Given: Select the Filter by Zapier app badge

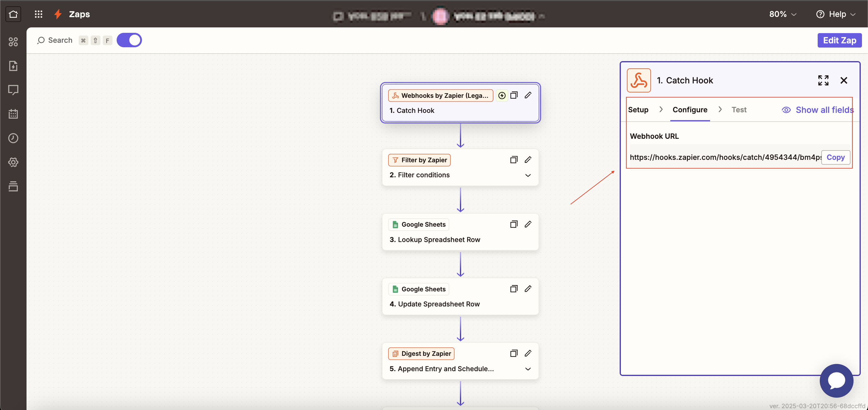Looking at the screenshot, I should pyautogui.click(x=419, y=160).
